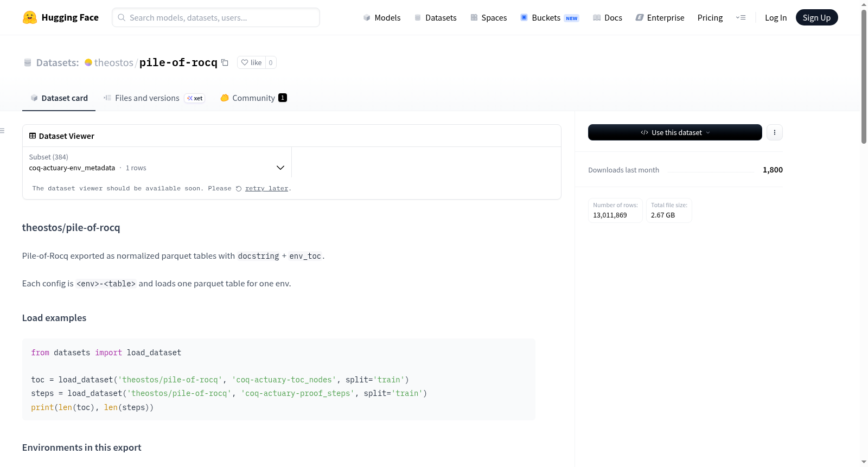Click the 'env_toc' inline code text

(305, 256)
